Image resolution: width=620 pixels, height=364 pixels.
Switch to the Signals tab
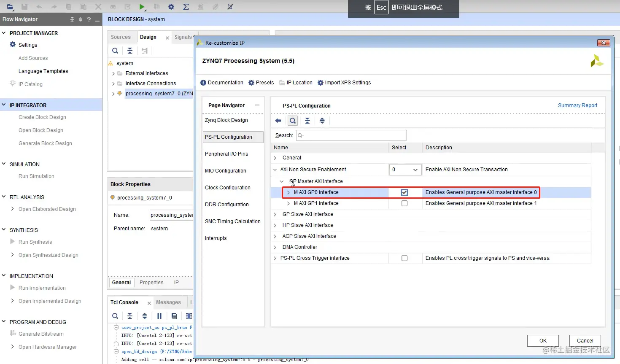click(x=183, y=37)
